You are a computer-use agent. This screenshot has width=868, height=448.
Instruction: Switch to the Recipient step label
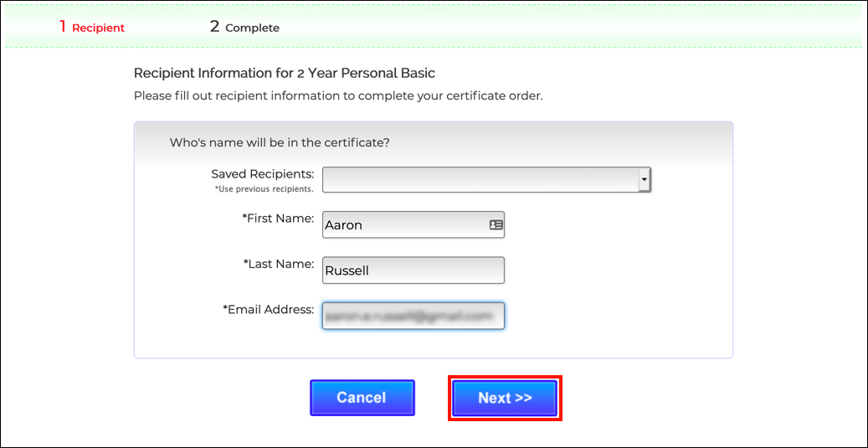pos(98,28)
